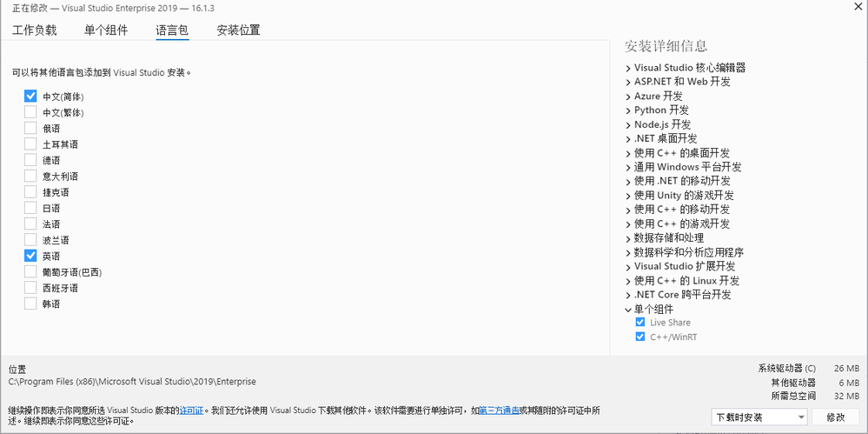Check the 中文(繁体) language pack
Viewport: 868px width, 434px height.
click(x=30, y=112)
